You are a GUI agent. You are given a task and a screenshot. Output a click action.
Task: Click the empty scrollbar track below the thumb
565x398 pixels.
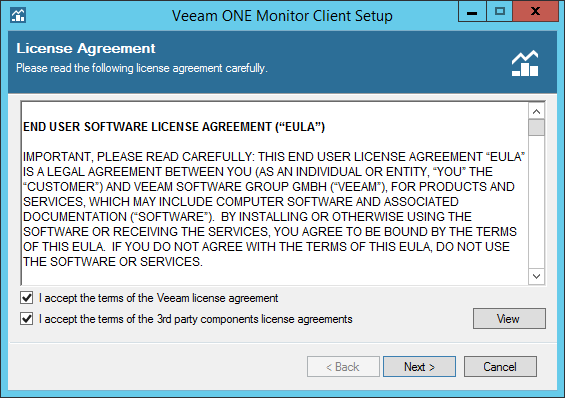coord(536,202)
